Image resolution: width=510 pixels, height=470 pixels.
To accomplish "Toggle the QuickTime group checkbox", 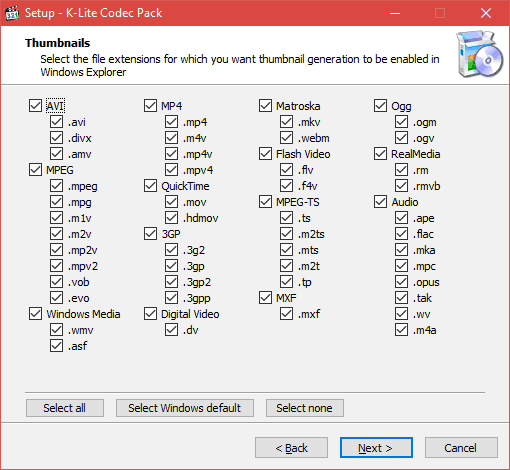I will pos(150,186).
